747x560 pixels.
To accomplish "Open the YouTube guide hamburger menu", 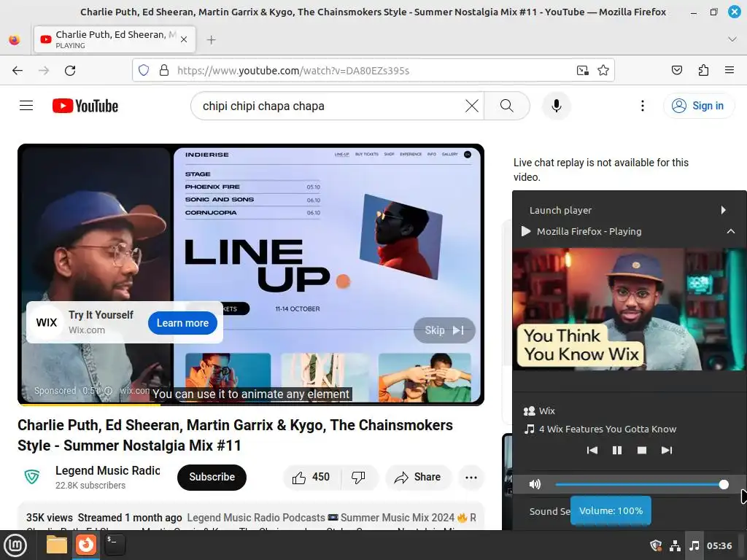I will (26, 106).
